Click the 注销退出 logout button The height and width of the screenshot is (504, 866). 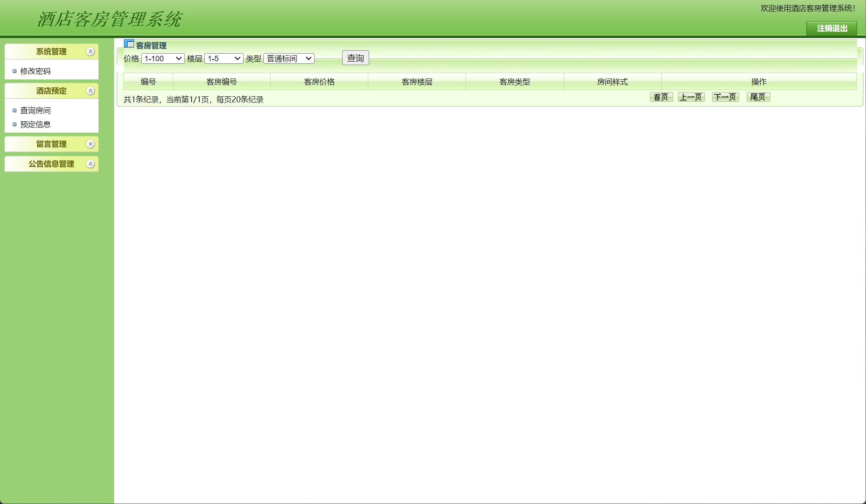(832, 29)
